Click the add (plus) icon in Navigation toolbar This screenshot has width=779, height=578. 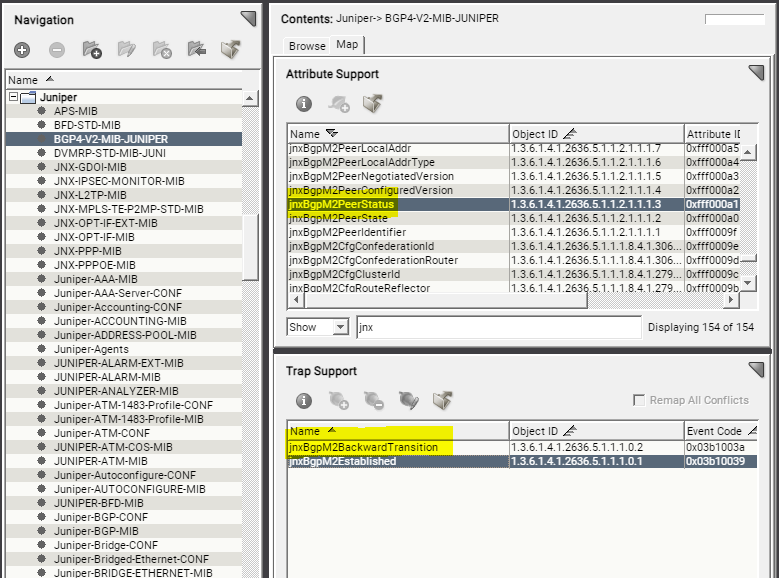click(22, 50)
